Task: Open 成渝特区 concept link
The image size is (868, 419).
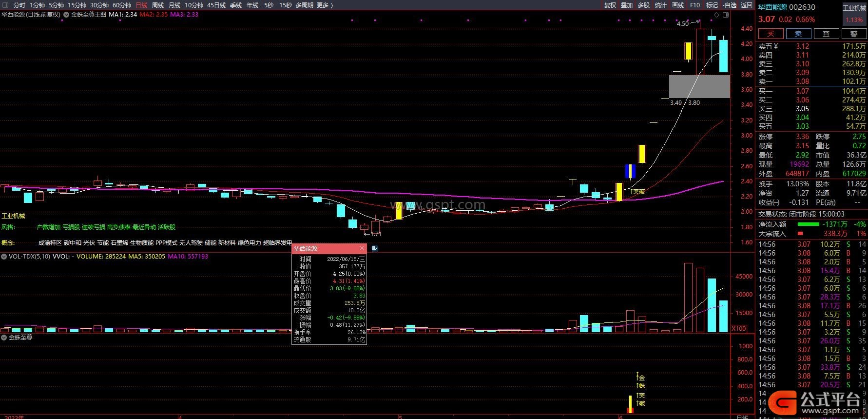Action: (50, 242)
